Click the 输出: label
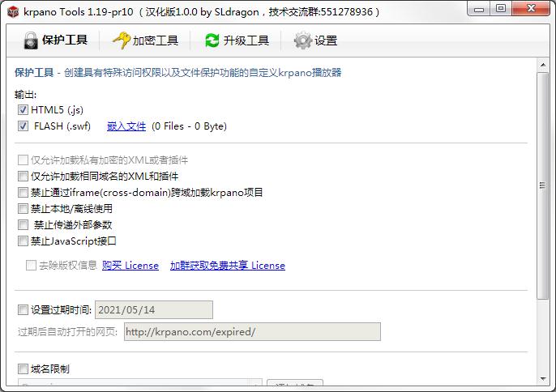The width and height of the screenshot is (556, 392). tap(25, 95)
